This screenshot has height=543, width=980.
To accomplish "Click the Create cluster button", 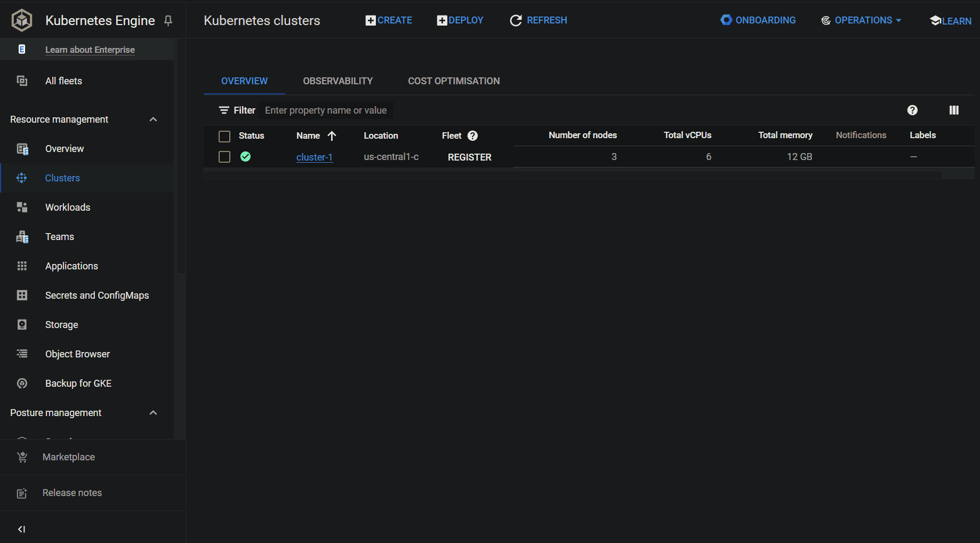I will 388,20.
